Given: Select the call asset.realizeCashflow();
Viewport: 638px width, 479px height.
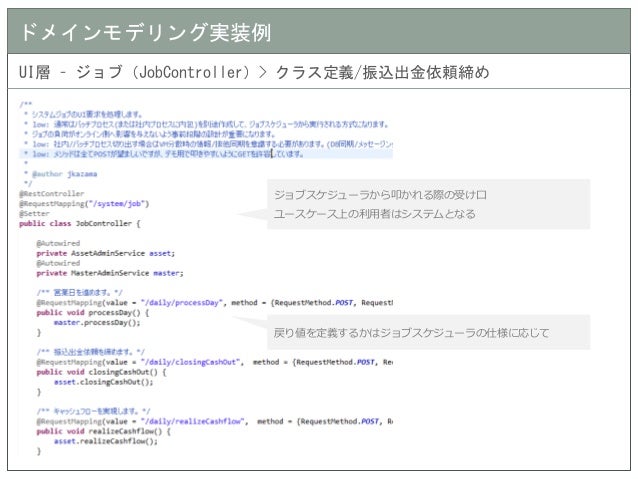Looking at the screenshot, I should (106, 441).
